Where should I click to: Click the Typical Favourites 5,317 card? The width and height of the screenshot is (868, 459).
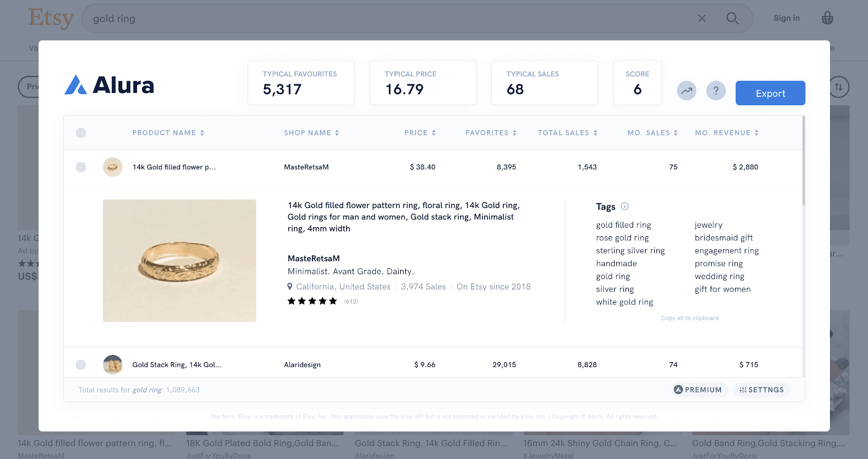coord(301,82)
